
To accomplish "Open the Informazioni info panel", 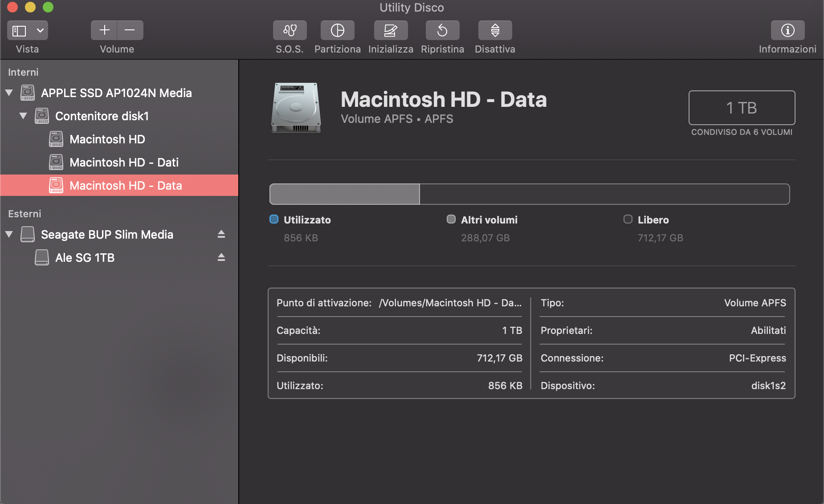I will pos(787,31).
